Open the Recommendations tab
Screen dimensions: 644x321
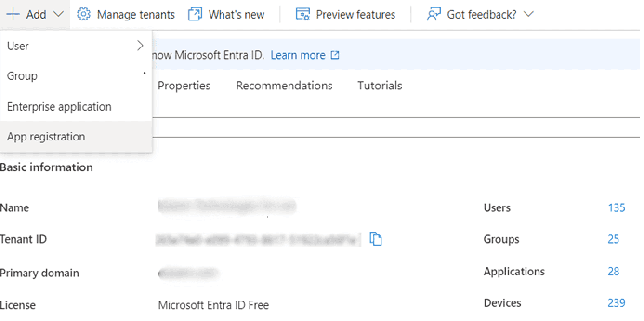point(284,86)
